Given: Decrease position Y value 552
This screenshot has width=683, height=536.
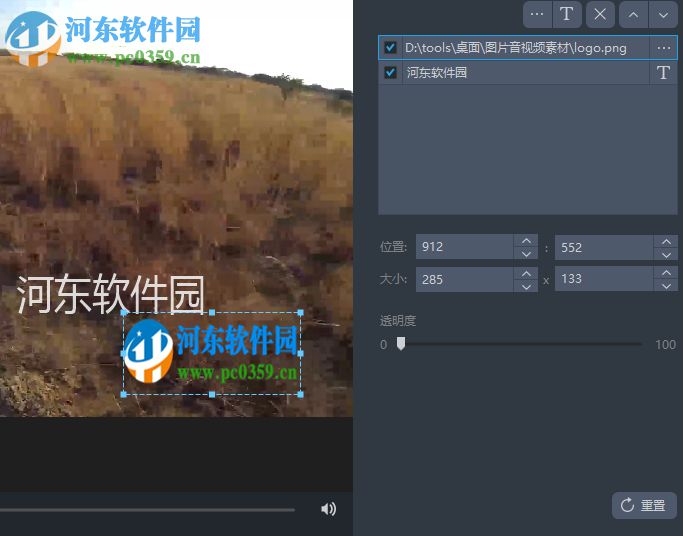Looking at the screenshot, I should coord(666,254).
